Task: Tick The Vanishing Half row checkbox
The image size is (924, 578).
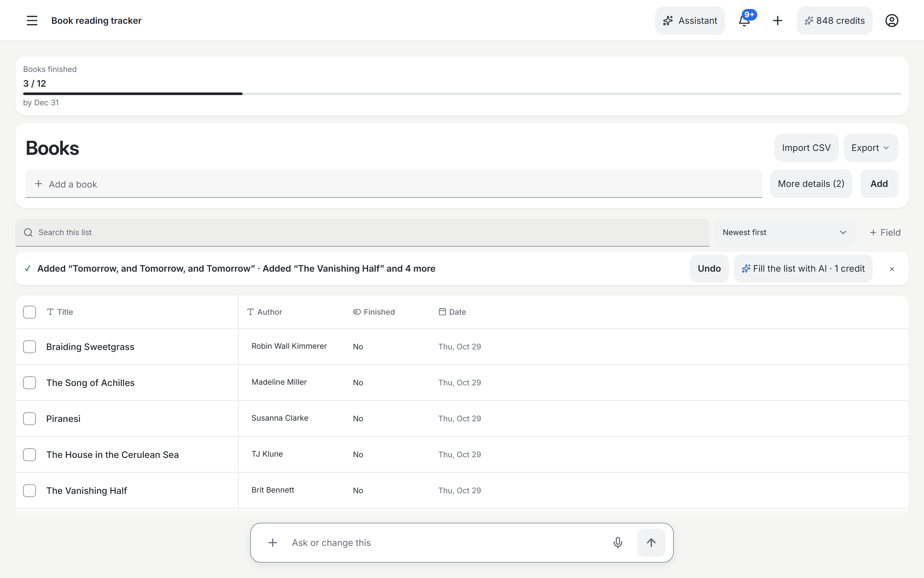Action: click(x=30, y=490)
